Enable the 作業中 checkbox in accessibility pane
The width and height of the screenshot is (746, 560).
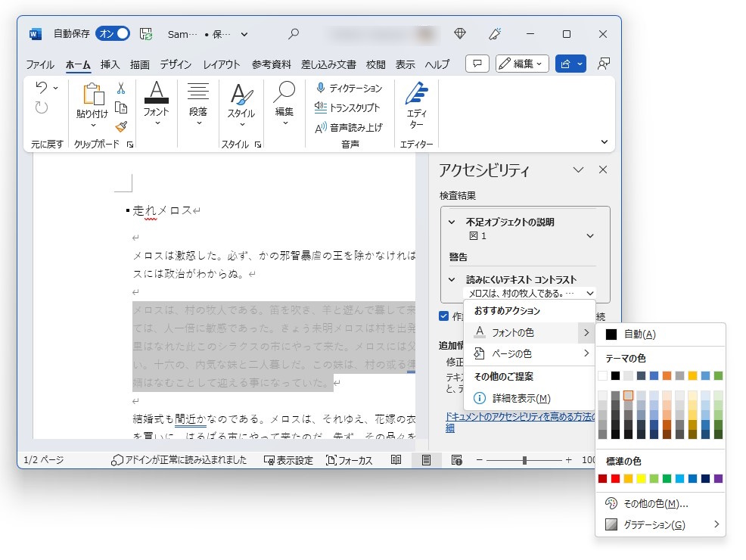click(x=443, y=315)
